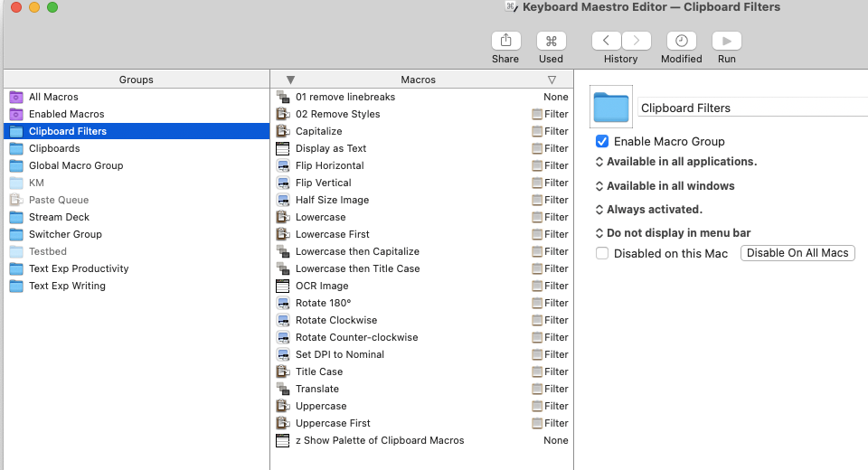
Task: Select the Switcher Group
Action: 137,234
